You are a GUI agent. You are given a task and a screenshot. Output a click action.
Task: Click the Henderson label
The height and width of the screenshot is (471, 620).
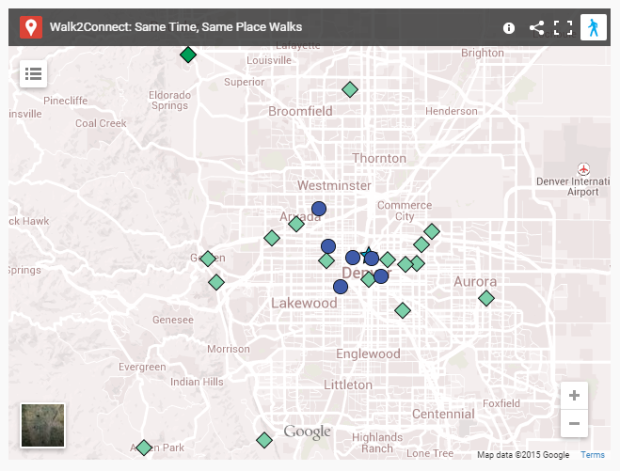tap(451, 112)
